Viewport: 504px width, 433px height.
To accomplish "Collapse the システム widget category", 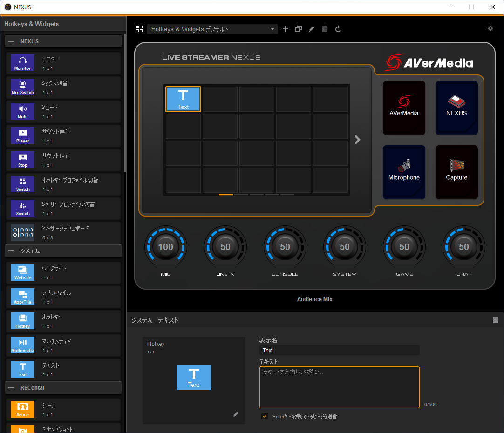I will point(12,251).
